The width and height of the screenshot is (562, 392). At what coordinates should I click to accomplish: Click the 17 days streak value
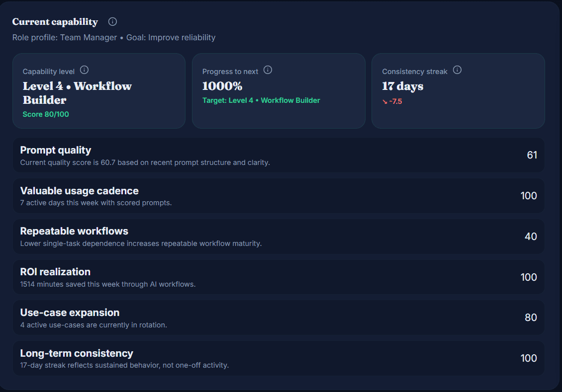403,86
